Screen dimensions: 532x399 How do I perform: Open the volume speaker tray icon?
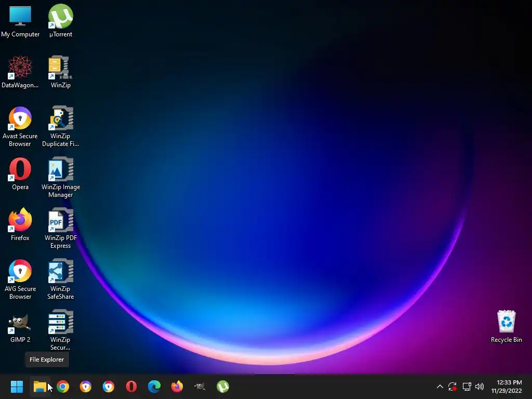click(x=480, y=387)
